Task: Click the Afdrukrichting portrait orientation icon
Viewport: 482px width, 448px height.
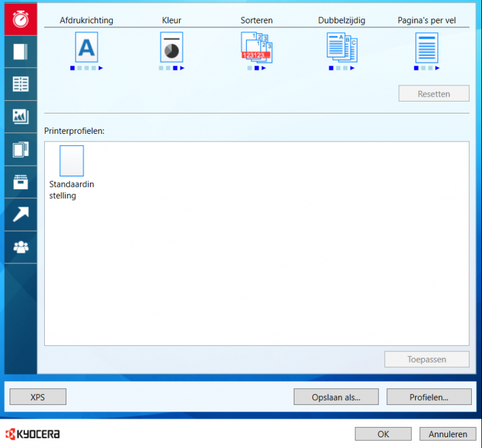Action: 86,48
